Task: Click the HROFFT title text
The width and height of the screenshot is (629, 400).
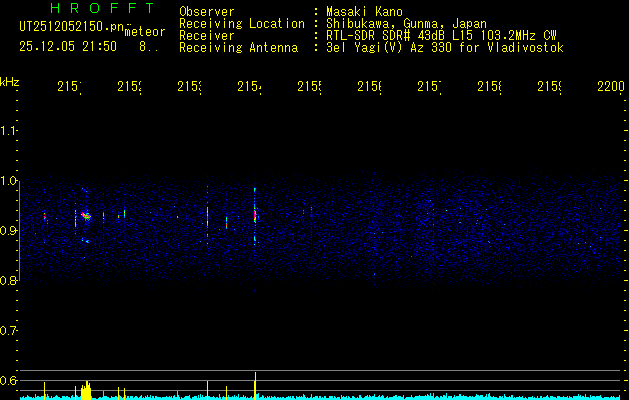Action: (x=102, y=8)
